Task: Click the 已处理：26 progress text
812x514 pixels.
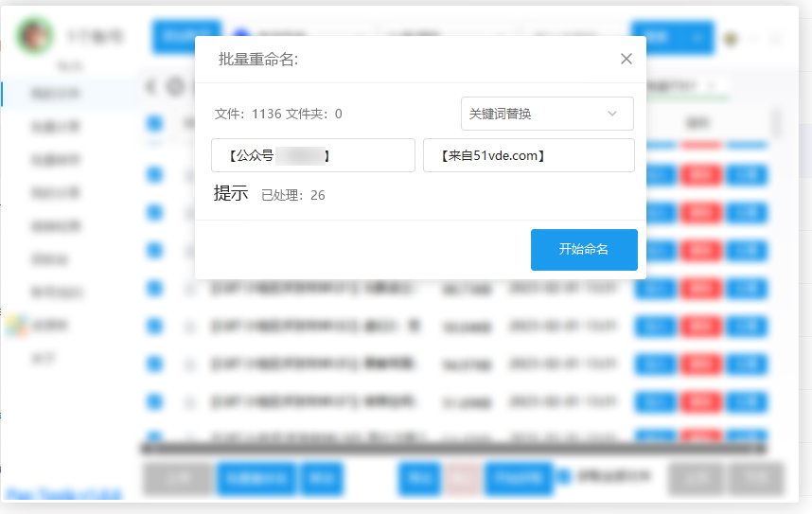Action: point(293,195)
